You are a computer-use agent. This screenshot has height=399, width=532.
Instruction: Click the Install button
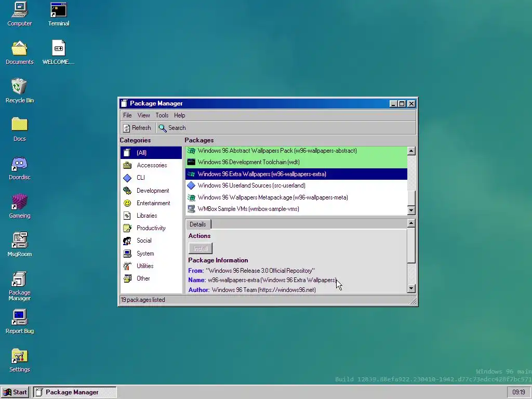pyautogui.click(x=201, y=249)
